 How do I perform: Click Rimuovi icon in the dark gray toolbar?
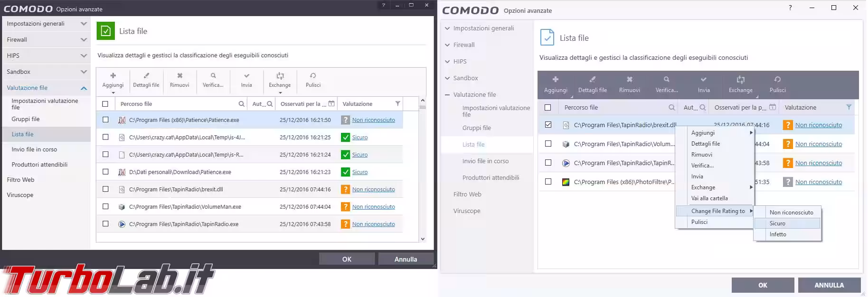pos(629,80)
